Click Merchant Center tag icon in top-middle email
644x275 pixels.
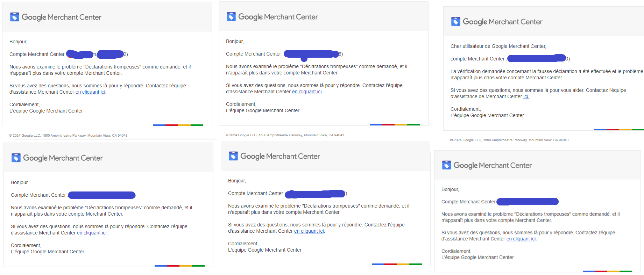point(231,16)
